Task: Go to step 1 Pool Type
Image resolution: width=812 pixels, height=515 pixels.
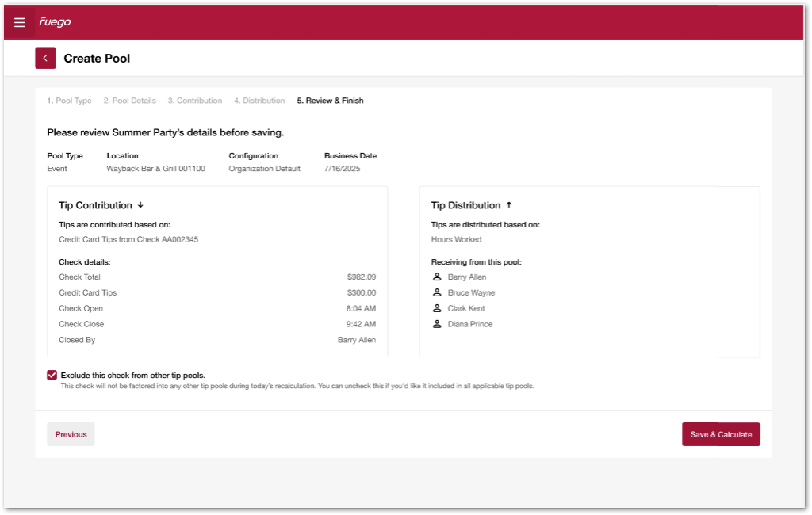Action: 69,101
